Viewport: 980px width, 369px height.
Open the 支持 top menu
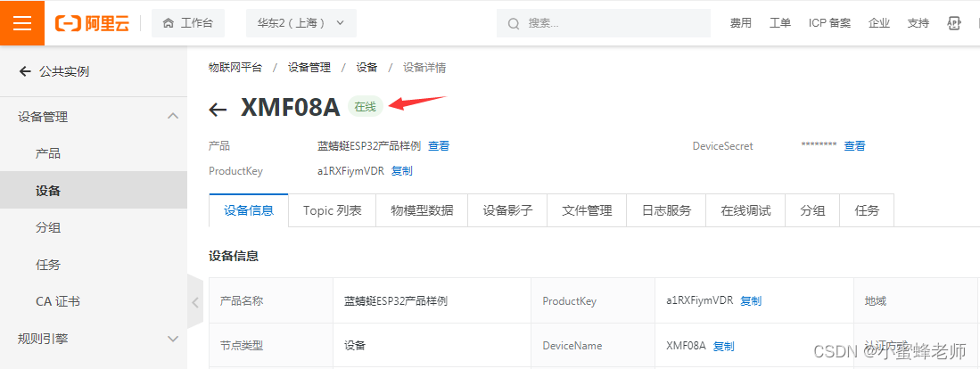(x=918, y=23)
